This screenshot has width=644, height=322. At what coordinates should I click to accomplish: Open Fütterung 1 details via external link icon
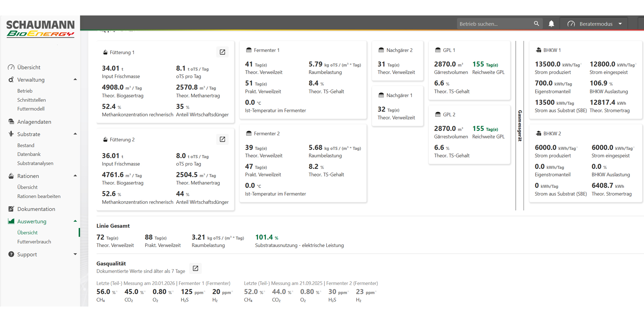(222, 52)
